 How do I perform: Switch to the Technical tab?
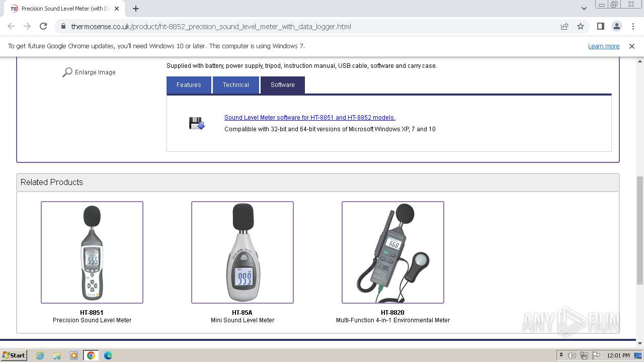click(236, 85)
